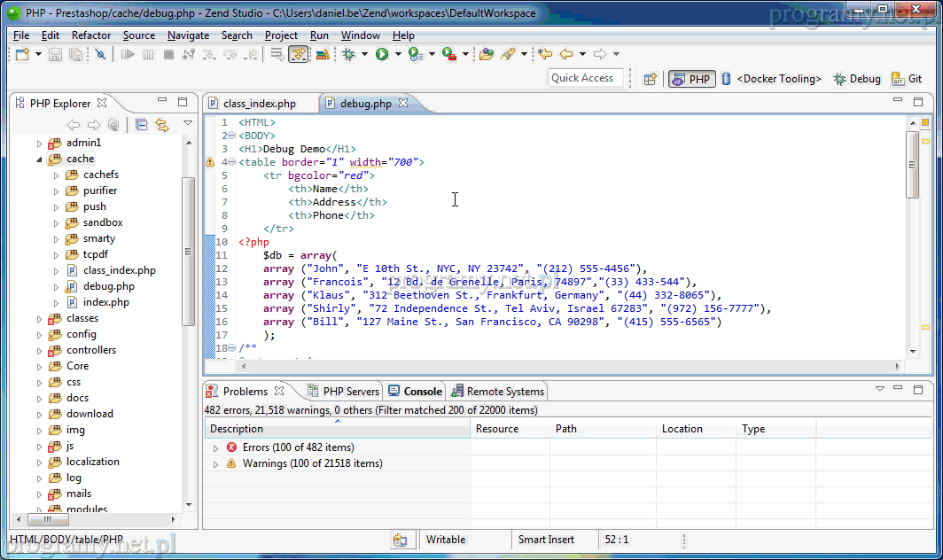Open the Git perspective
This screenshot has width=943, height=560.
[x=907, y=79]
